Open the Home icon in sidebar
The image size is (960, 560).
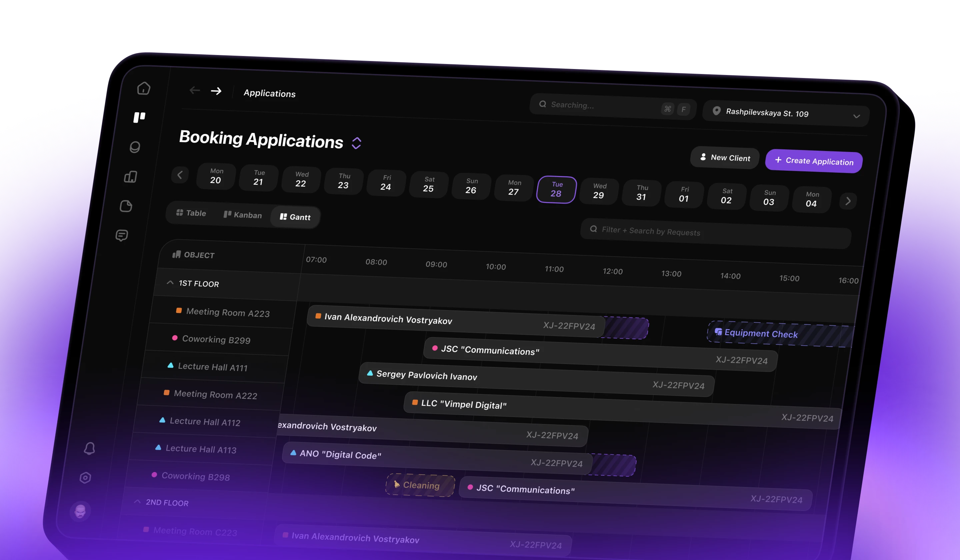coord(144,89)
